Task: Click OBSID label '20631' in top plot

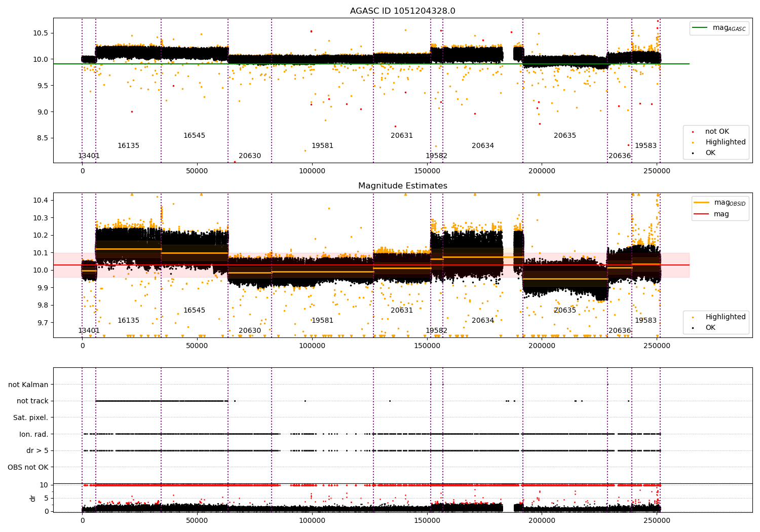Action: pyautogui.click(x=402, y=136)
